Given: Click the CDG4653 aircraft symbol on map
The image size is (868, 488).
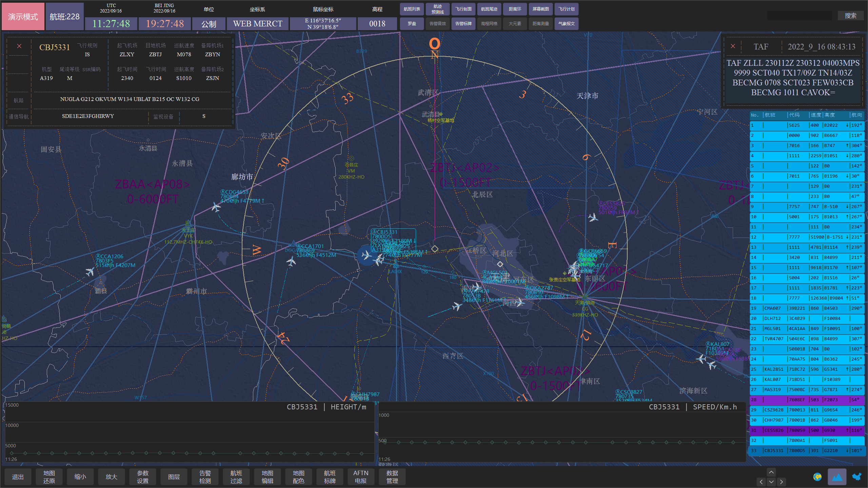Looking at the screenshot, I should click(x=216, y=206).
